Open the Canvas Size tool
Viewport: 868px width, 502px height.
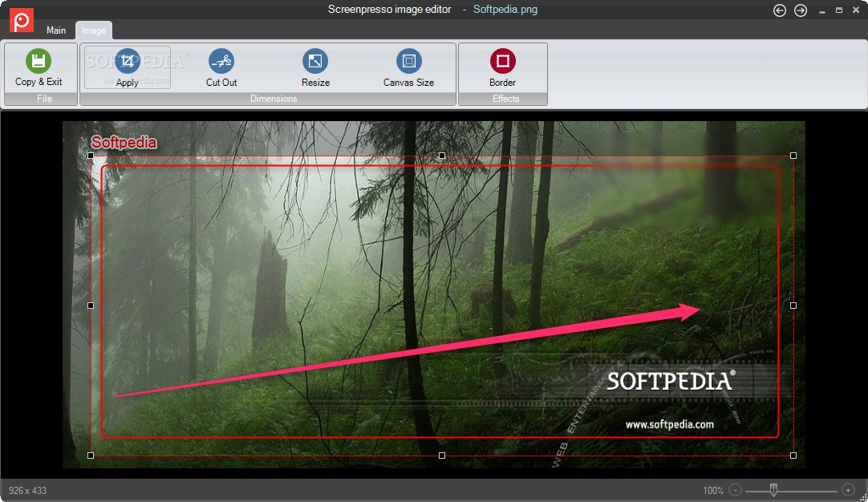pos(408,67)
